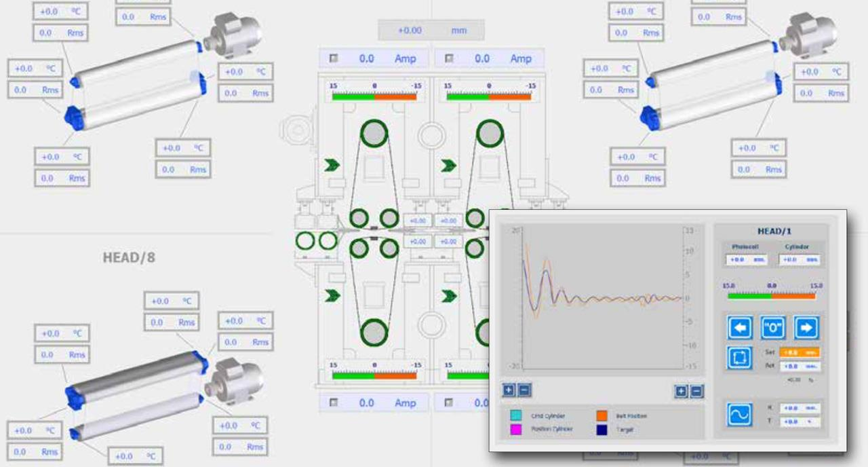The width and height of the screenshot is (868, 467).
Task: Click the cyan Cmd Cylinder legend swatch
Action: tap(517, 416)
